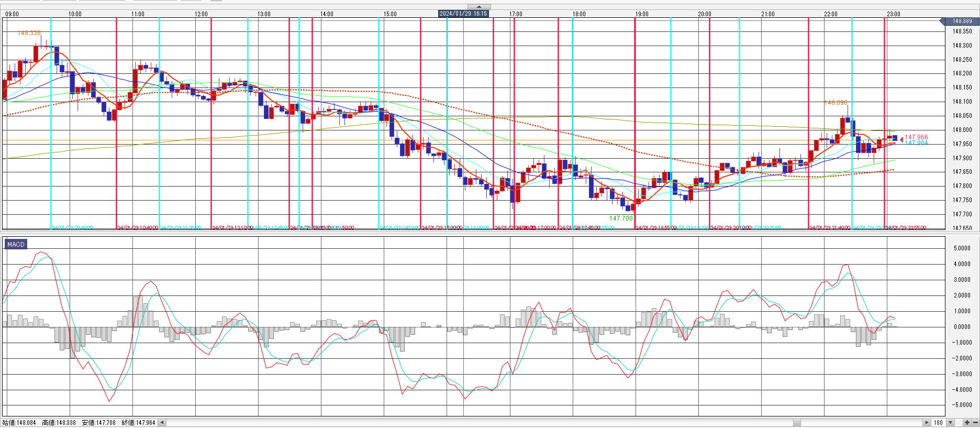Image resolution: width=980 pixels, height=428 pixels.
Task: Click the 安値:147.708 status entry
Action: pos(99,423)
